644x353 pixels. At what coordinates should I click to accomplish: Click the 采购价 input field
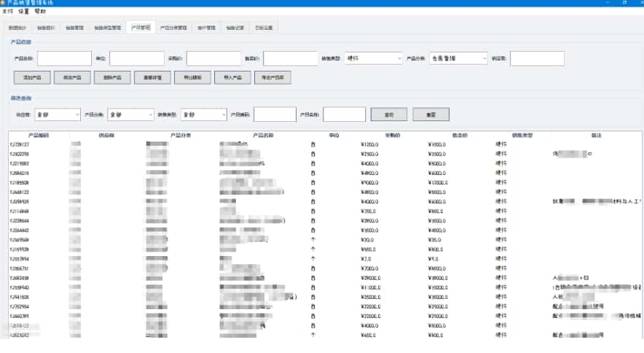click(x=222, y=58)
